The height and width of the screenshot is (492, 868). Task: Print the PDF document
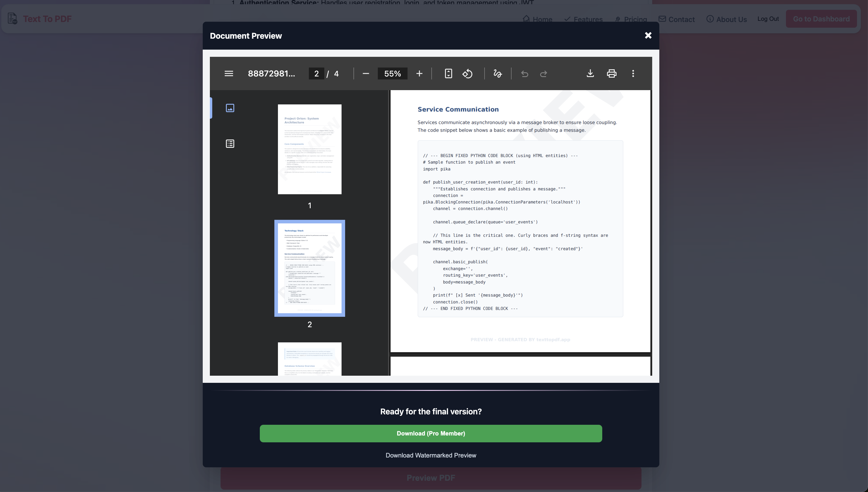click(611, 74)
